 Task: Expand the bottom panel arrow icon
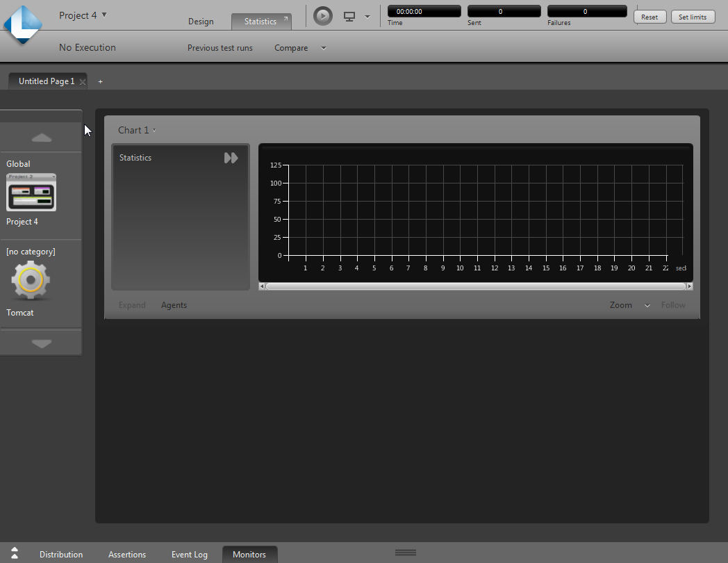coord(15,553)
